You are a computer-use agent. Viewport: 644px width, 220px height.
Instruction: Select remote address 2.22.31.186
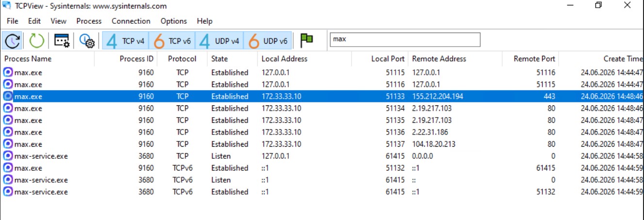431,132
